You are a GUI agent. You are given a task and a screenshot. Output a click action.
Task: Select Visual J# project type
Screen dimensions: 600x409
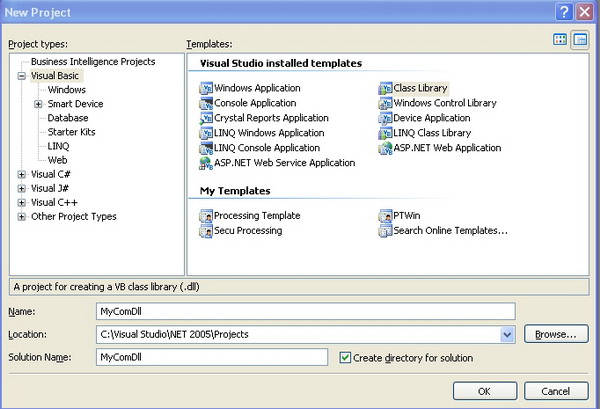click(50, 189)
